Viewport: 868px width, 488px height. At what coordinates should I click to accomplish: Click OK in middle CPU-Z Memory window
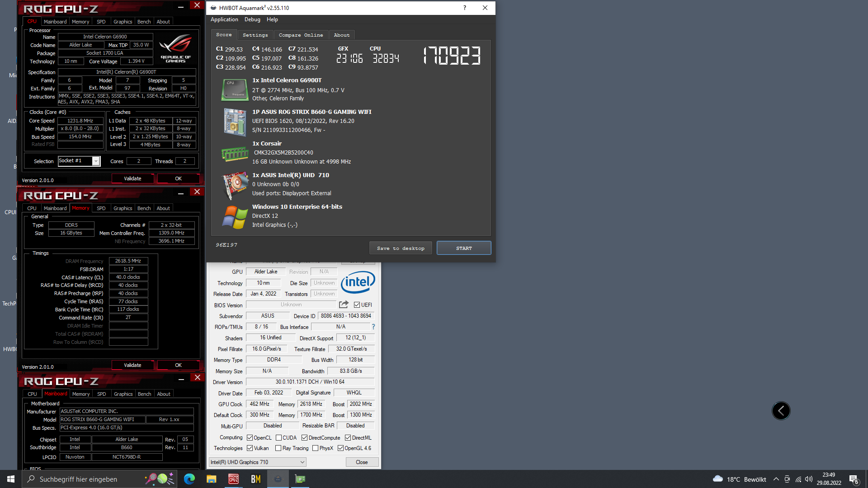(x=178, y=365)
